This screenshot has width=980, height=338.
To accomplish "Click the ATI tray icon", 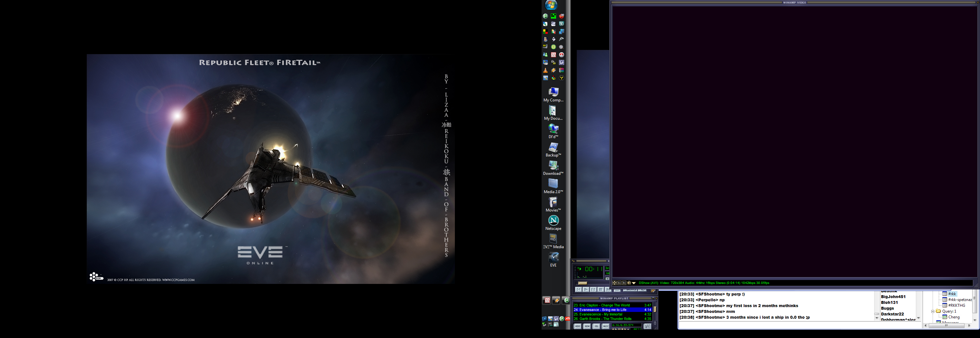I will (568, 319).
